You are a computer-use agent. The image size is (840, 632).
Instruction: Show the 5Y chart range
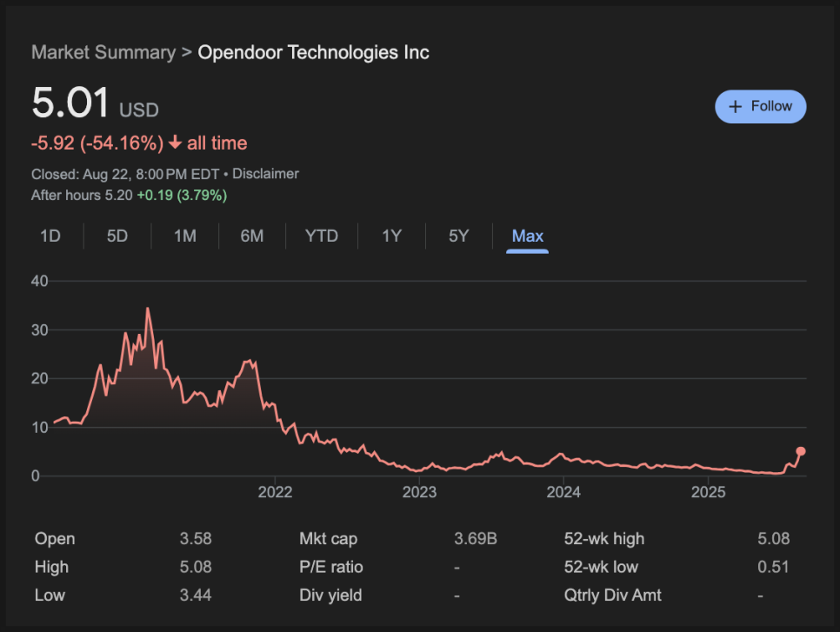click(x=458, y=236)
